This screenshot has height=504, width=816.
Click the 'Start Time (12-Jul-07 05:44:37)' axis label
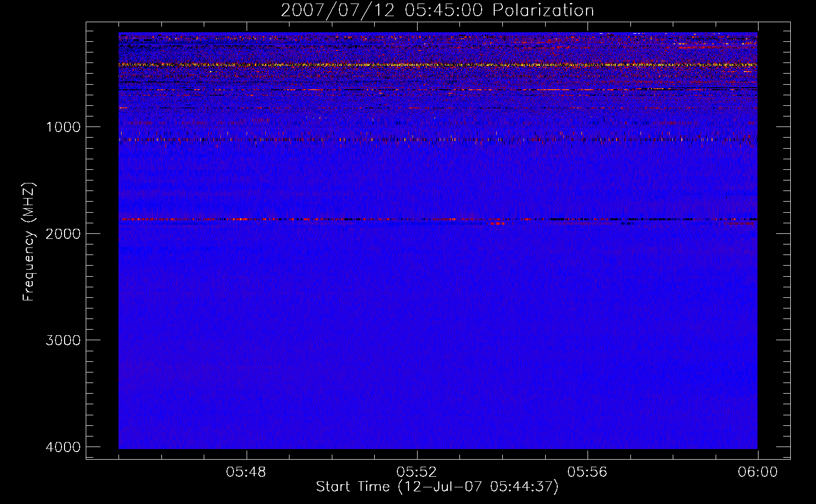pyautogui.click(x=437, y=487)
